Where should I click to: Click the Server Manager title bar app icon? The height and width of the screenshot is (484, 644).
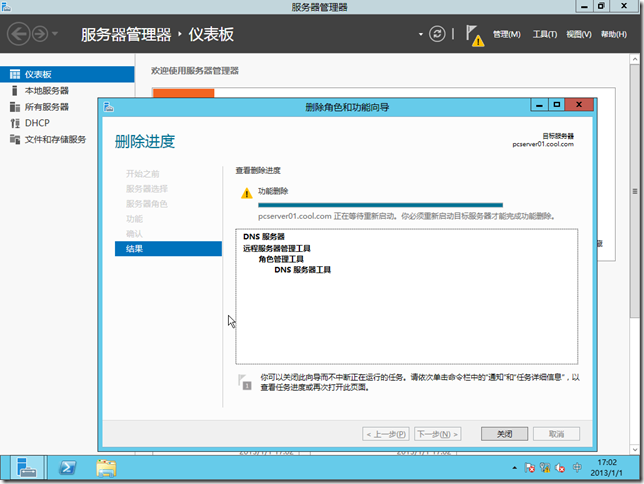pyautogui.click(x=6, y=6)
